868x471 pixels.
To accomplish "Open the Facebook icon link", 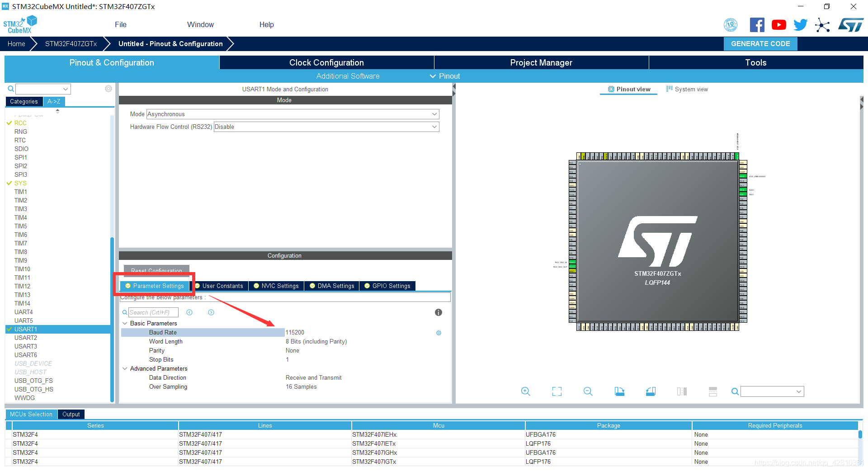I will [757, 25].
